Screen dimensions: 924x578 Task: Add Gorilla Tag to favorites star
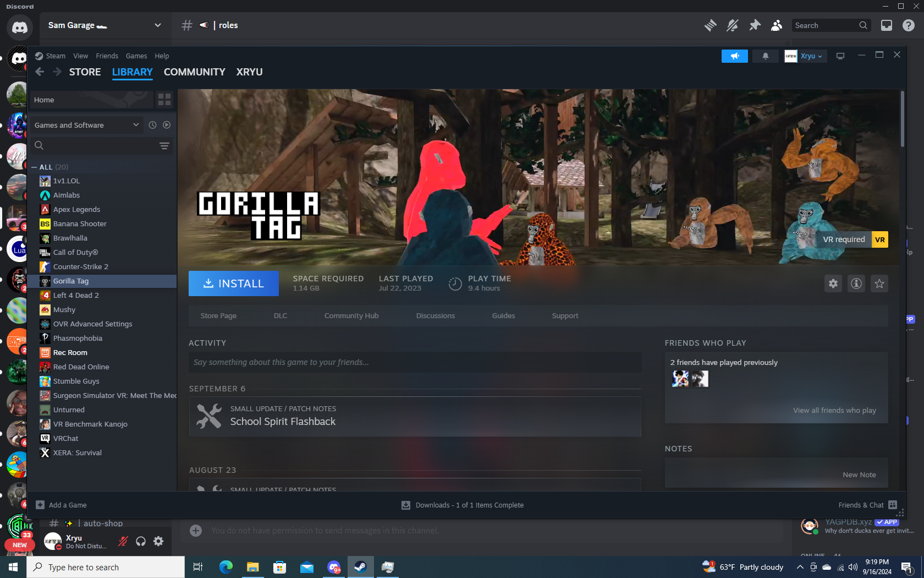[879, 283]
